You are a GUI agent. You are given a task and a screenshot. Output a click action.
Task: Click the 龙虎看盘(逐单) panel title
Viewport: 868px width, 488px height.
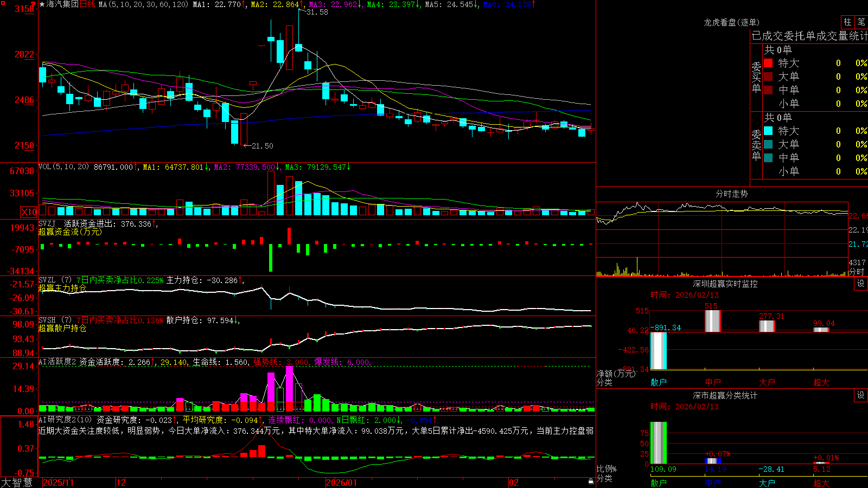732,22
